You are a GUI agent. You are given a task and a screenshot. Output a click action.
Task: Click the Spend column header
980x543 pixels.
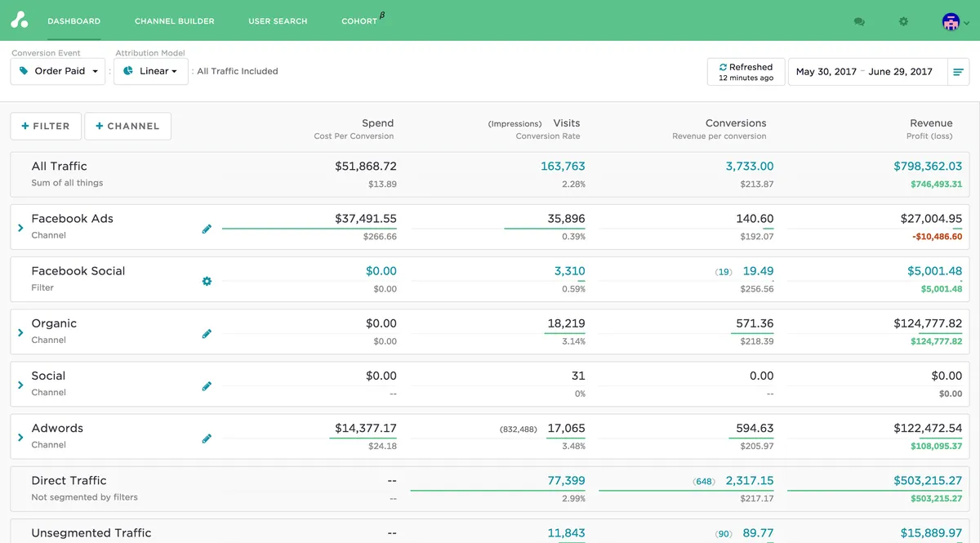(x=377, y=123)
